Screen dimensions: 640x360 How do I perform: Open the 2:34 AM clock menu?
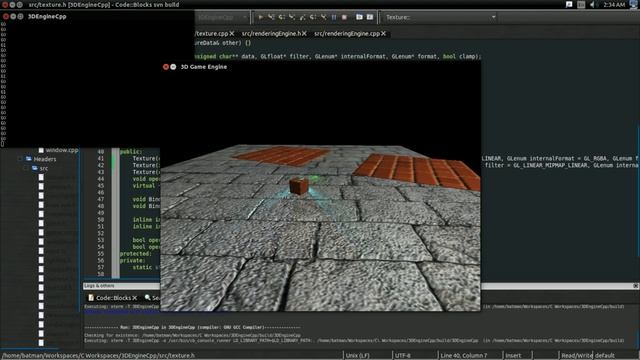[613, 4]
